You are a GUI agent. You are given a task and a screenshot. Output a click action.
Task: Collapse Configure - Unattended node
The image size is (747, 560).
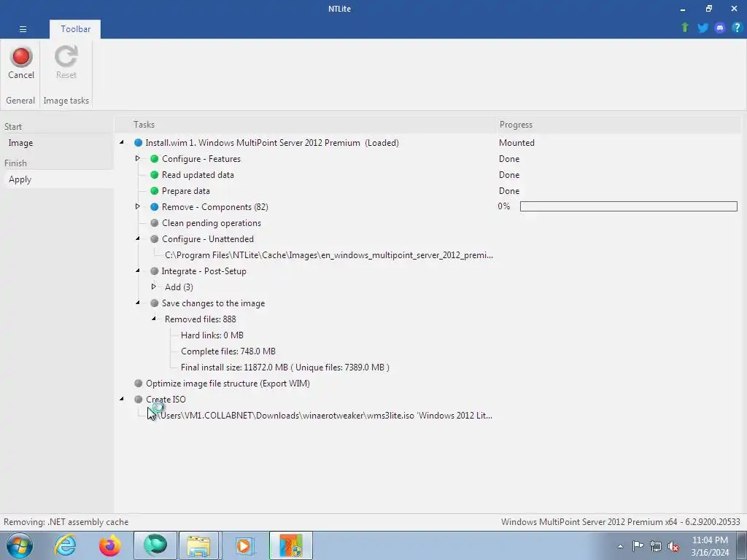(x=138, y=238)
